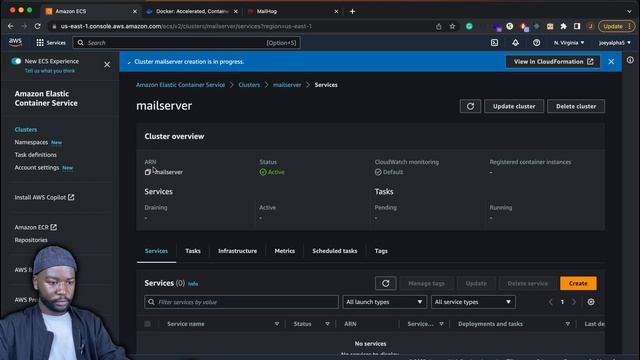This screenshot has width=640, height=360.
Task: Sort by Status column arrow
Action: (x=327, y=324)
